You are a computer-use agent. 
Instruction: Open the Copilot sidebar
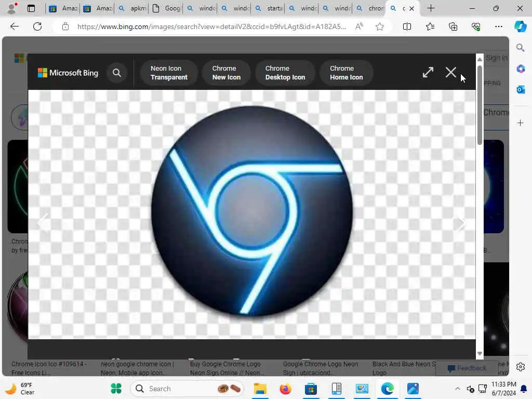tap(520, 26)
